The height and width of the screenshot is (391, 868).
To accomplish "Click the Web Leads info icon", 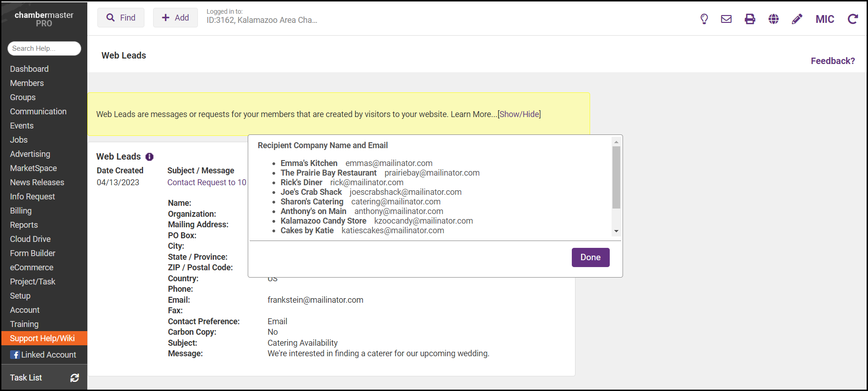I will [149, 157].
